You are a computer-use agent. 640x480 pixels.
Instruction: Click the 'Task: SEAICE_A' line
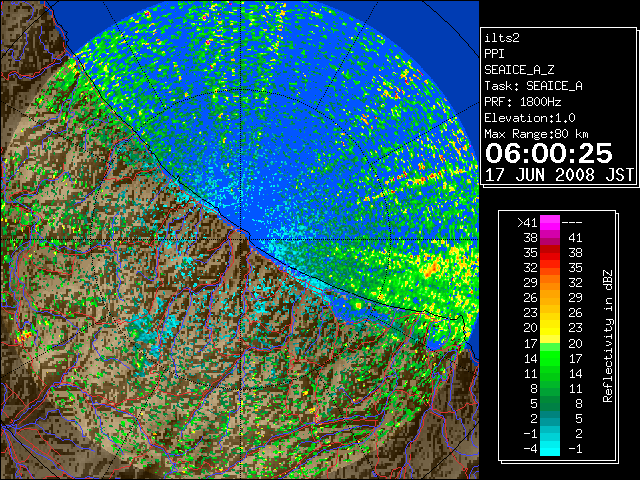[x=533, y=86]
